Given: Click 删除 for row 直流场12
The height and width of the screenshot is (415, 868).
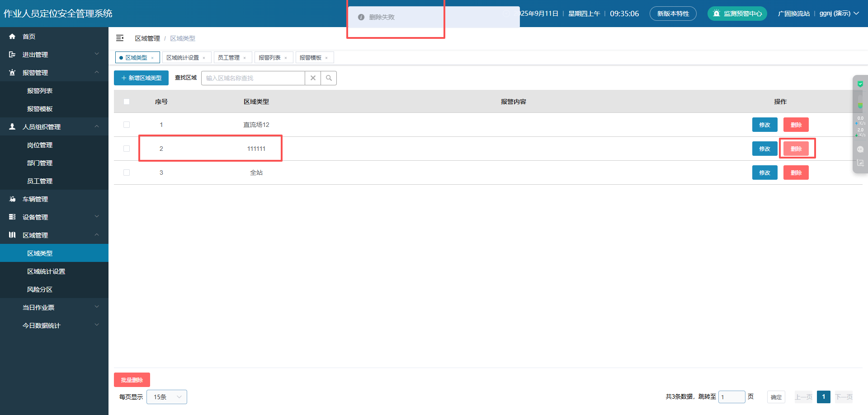Looking at the screenshot, I should point(796,125).
